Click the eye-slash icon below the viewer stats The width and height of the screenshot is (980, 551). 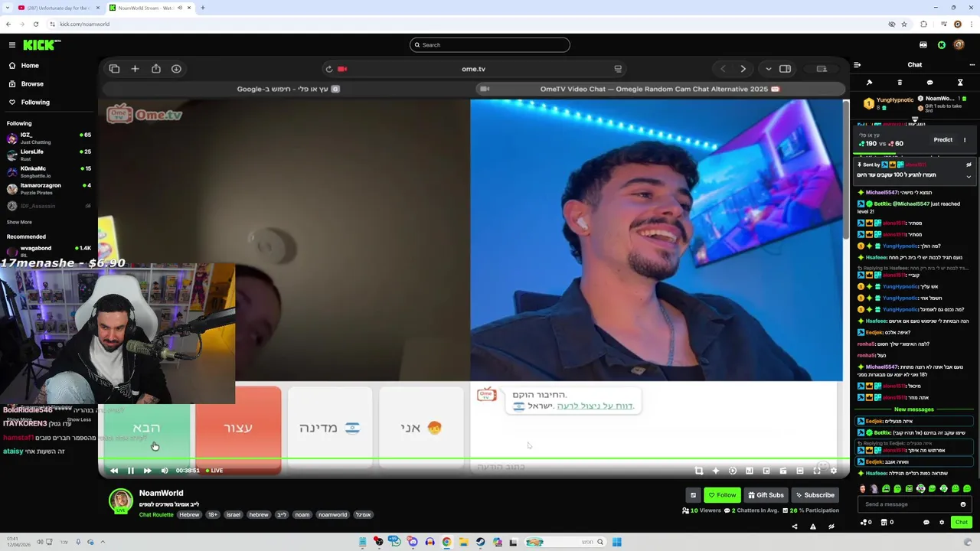(831, 527)
